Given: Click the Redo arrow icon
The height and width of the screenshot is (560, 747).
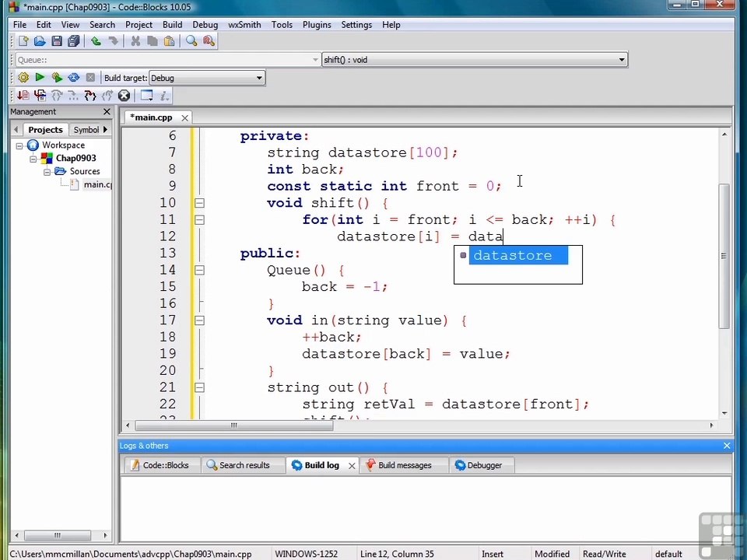Looking at the screenshot, I should [x=113, y=41].
